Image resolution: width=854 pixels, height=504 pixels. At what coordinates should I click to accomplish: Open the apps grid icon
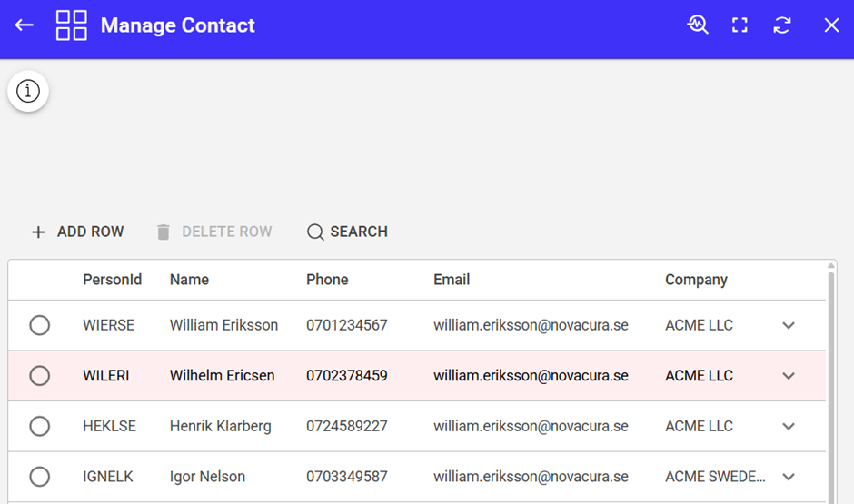[72, 25]
